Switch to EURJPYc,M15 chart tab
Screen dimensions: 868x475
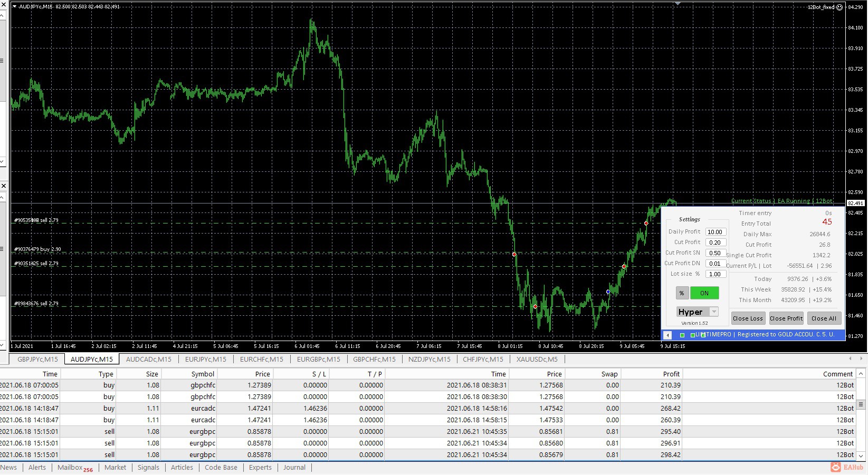click(206, 359)
